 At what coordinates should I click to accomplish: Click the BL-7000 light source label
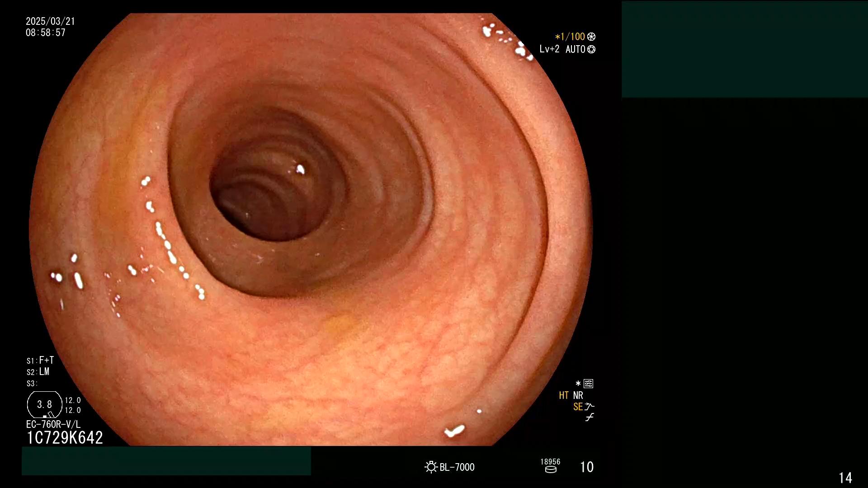pos(457,467)
